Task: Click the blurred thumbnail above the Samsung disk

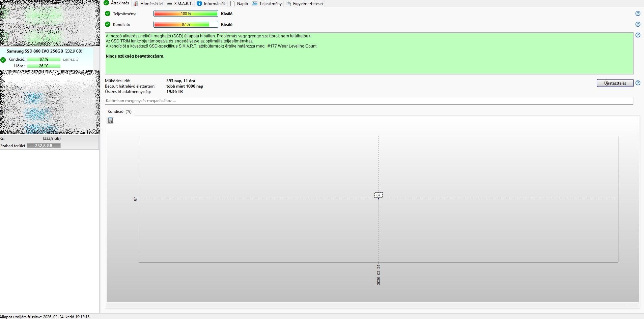Action: 50,23
